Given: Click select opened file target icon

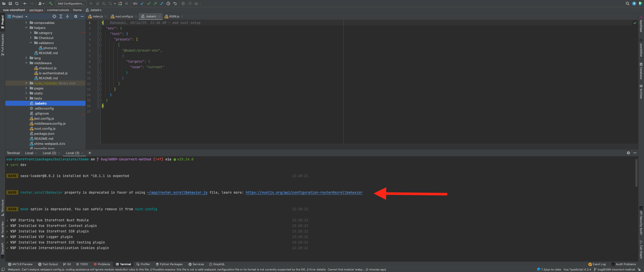Looking at the screenshot, I should 54,16.
